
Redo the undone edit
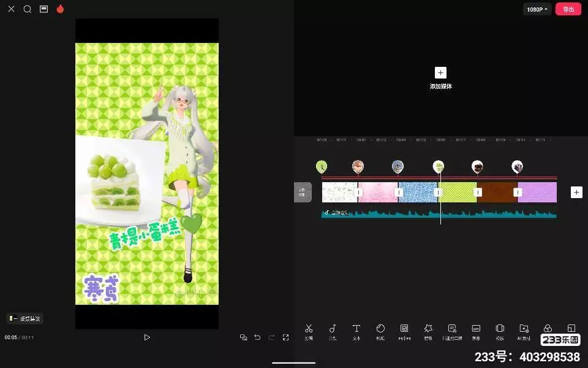271,337
